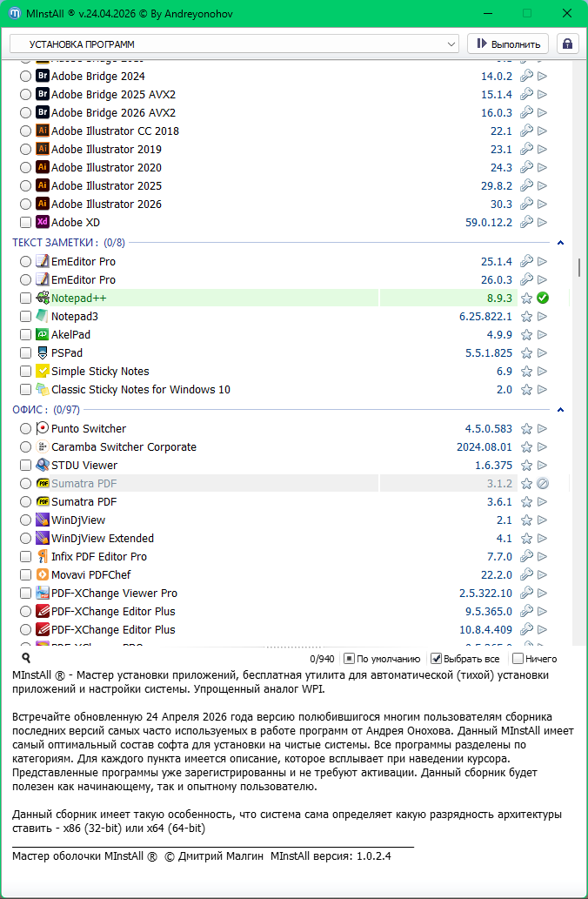
Task: Collapse the 'ТЕКСТ ЗАМЕТКИ' section
Action: point(560,244)
